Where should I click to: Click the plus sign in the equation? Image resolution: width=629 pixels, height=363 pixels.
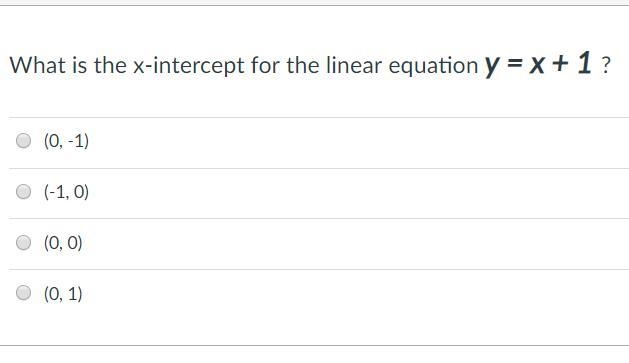[x=560, y=63]
